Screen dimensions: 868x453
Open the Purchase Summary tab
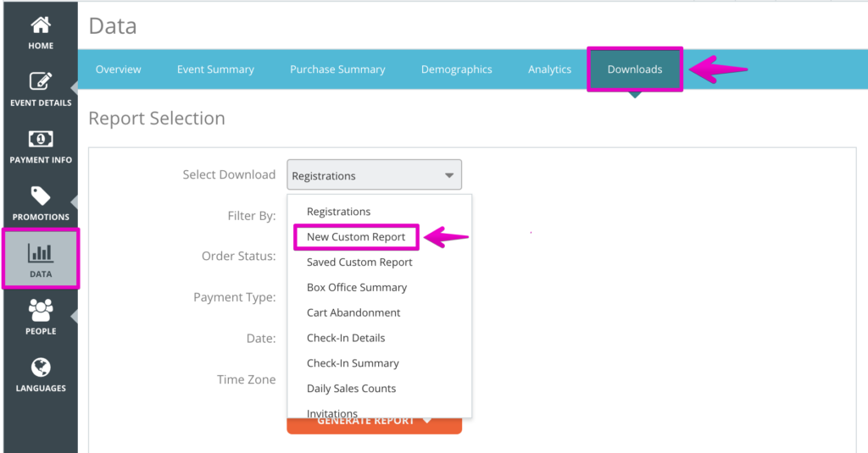(x=337, y=69)
